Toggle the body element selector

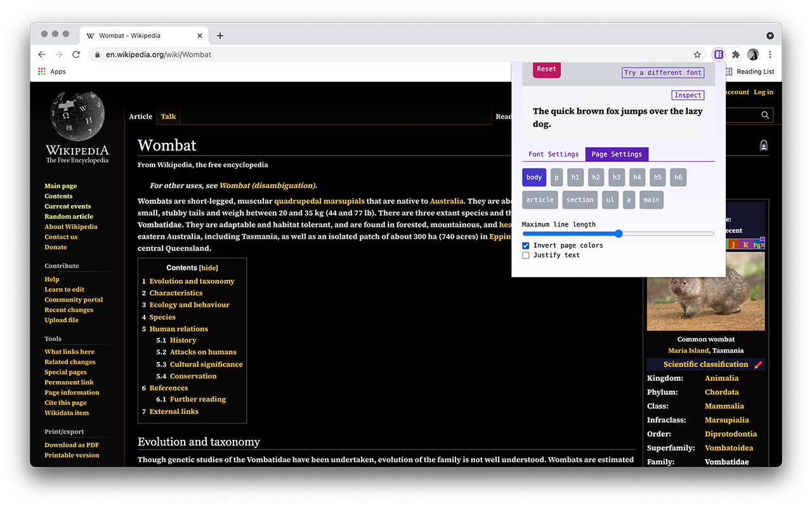pyautogui.click(x=534, y=177)
